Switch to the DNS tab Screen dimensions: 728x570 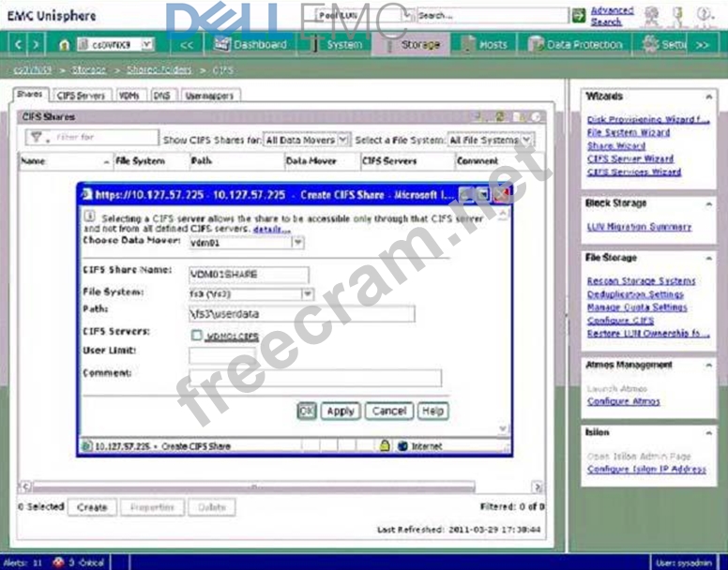(x=162, y=96)
